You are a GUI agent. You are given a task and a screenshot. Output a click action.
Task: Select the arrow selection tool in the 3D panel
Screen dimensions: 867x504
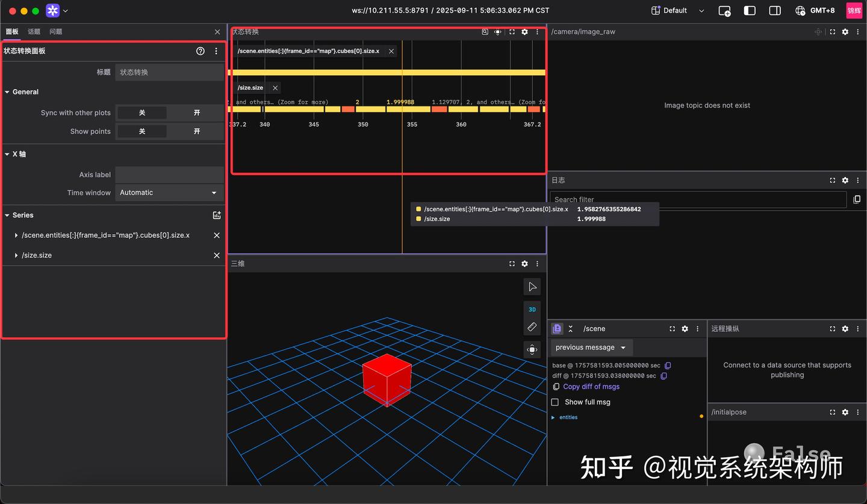tap(532, 287)
